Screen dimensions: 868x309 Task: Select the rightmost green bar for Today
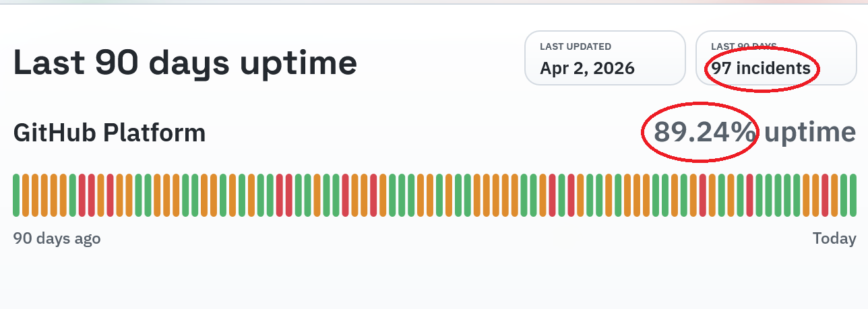[x=852, y=195]
